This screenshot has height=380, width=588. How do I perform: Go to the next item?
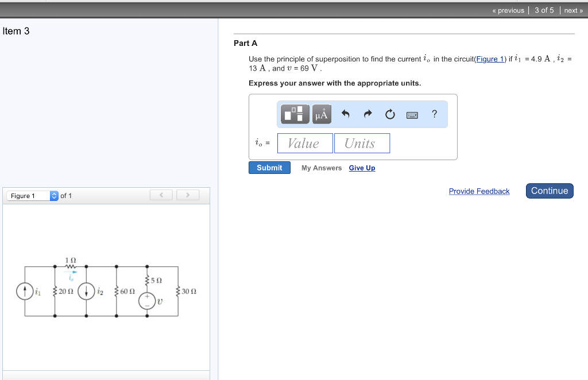[x=572, y=10]
